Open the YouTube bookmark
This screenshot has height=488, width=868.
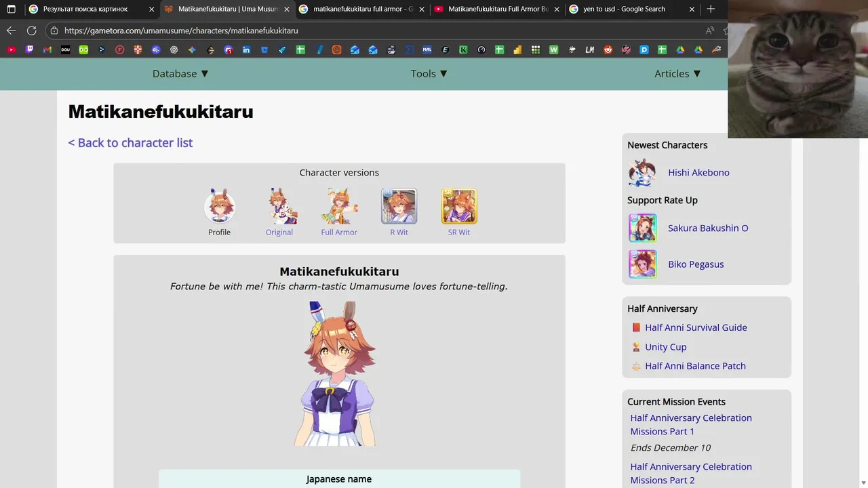12,49
